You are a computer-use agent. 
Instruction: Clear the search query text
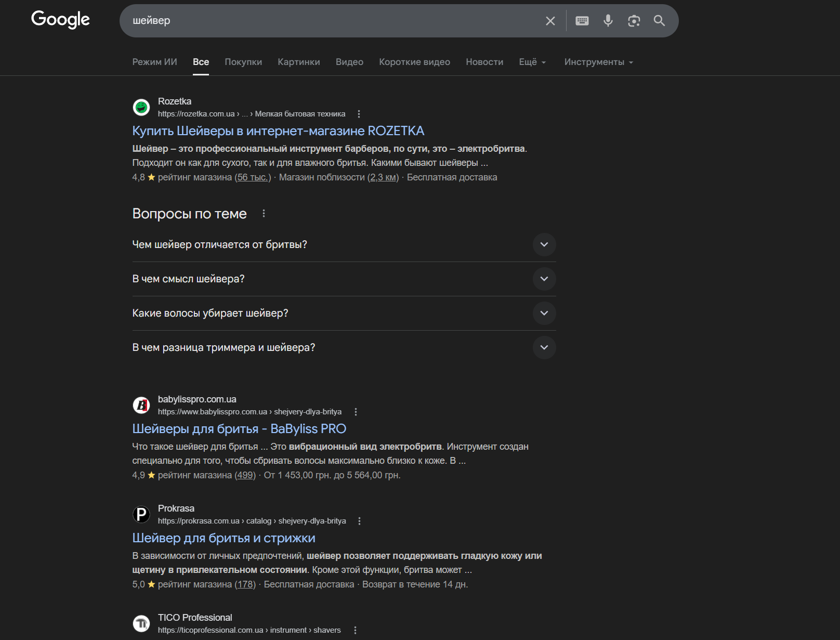point(550,21)
